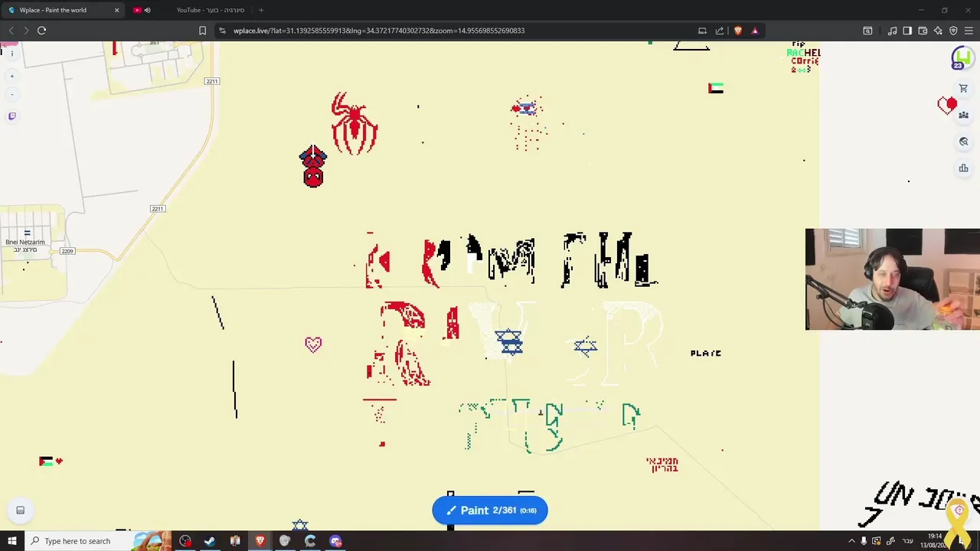Click the taskbar clock showing 19:14

[x=935, y=540]
